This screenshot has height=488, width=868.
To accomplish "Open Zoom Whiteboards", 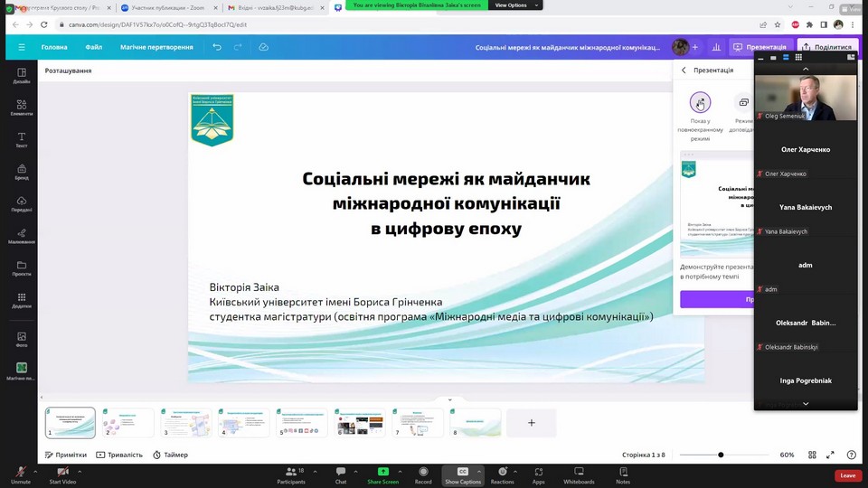I will click(x=579, y=475).
